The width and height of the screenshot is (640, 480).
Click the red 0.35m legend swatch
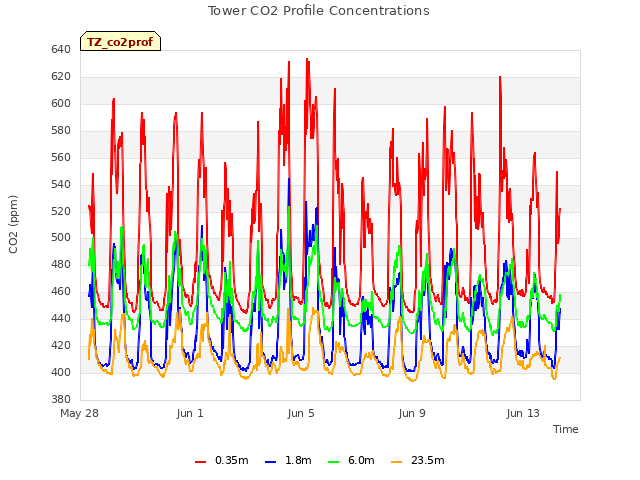click(x=200, y=461)
